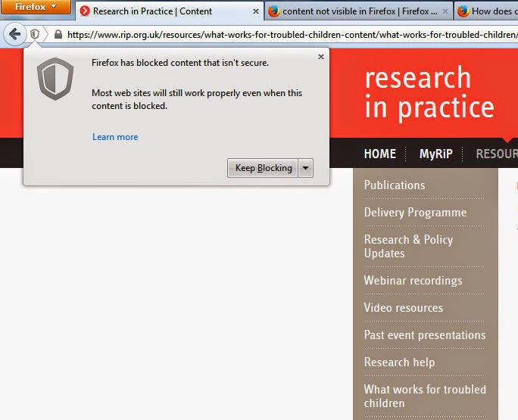This screenshot has height=420, width=518.
Task: Click the shield icon in the address bar
Action: [x=35, y=34]
